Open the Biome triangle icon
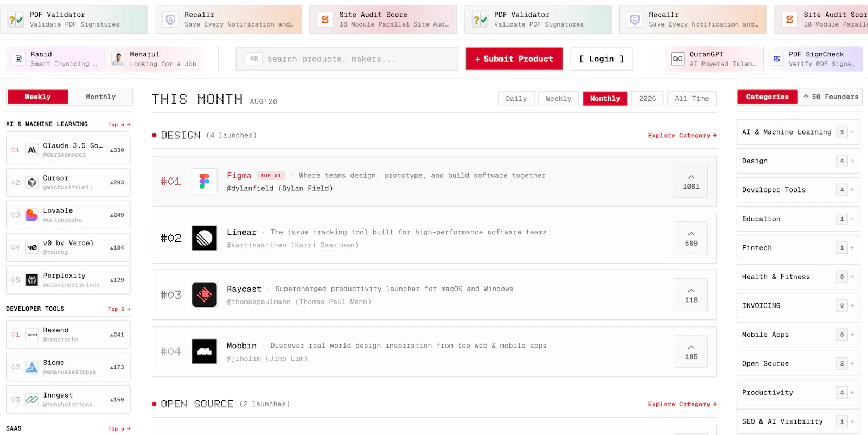The image size is (868, 435). [x=32, y=367]
